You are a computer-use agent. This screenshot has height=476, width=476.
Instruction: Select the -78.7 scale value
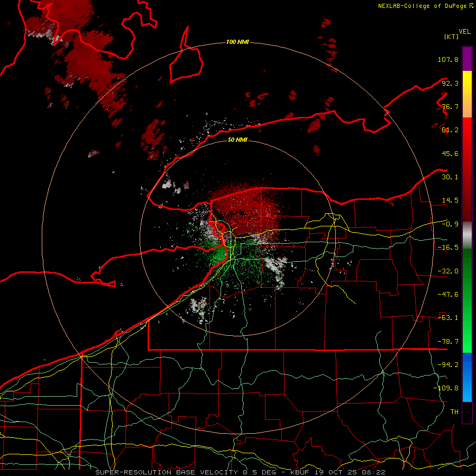coord(448,342)
